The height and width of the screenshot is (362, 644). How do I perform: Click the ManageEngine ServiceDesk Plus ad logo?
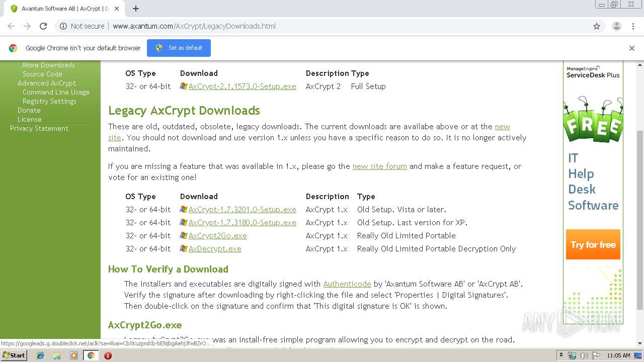[x=593, y=72]
